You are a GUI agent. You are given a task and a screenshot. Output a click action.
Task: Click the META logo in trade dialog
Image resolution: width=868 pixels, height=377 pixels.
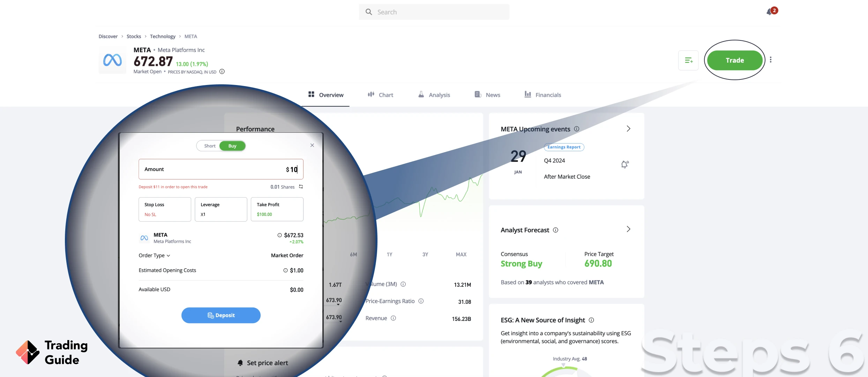coord(144,238)
